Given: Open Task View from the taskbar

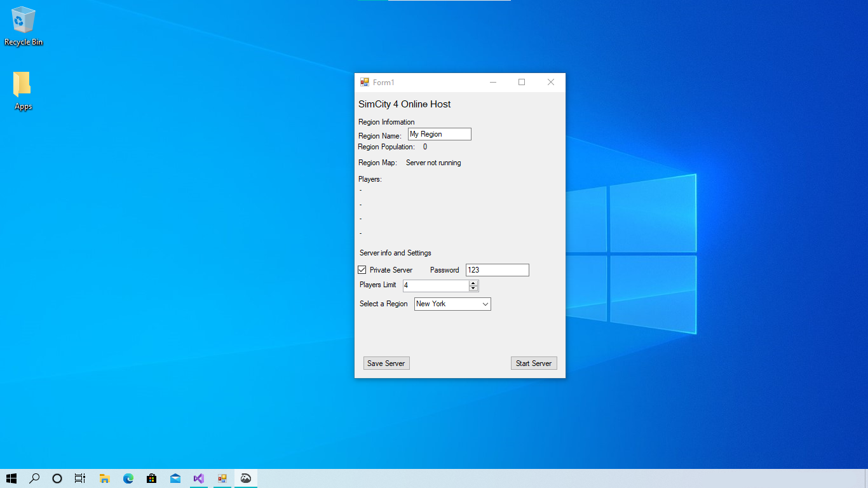Looking at the screenshot, I should click(80, 478).
